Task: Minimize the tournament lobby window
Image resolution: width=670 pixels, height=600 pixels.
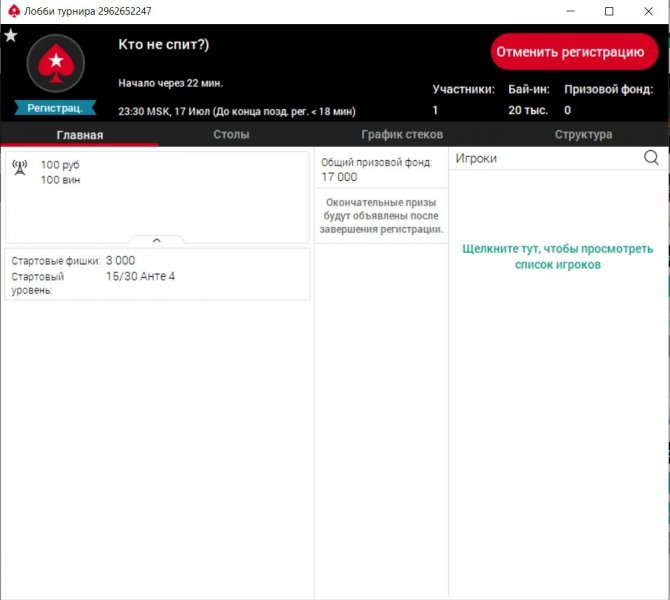Action: click(x=563, y=11)
